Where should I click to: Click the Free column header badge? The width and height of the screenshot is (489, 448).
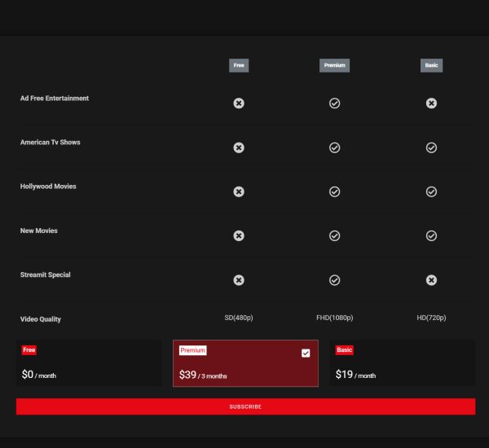(x=239, y=66)
